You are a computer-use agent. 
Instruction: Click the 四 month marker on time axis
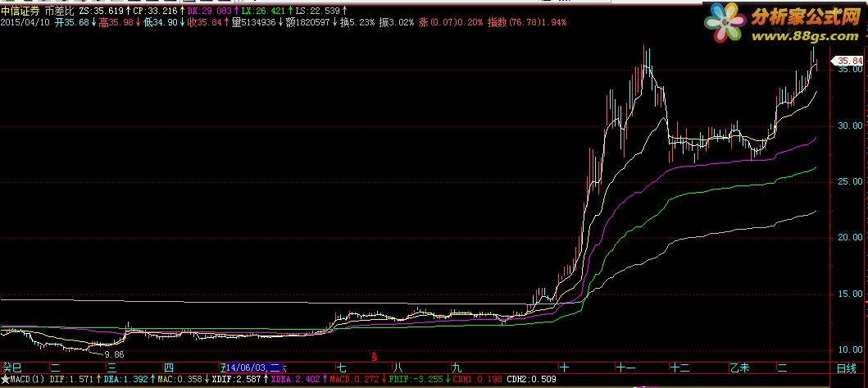(x=169, y=367)
